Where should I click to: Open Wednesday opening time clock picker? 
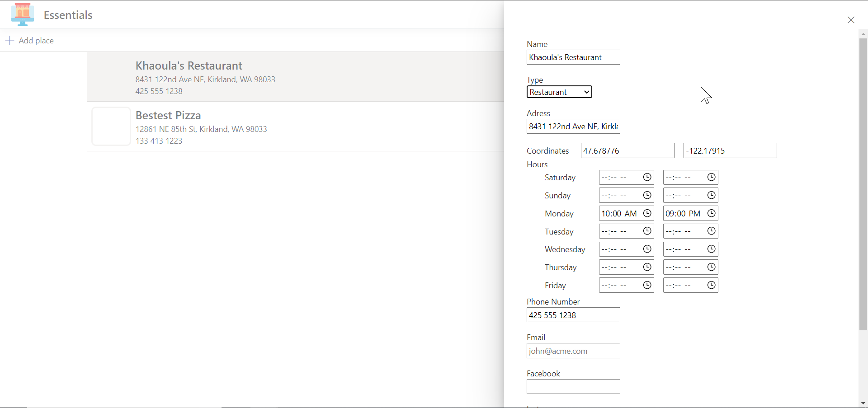pos(647,249)
